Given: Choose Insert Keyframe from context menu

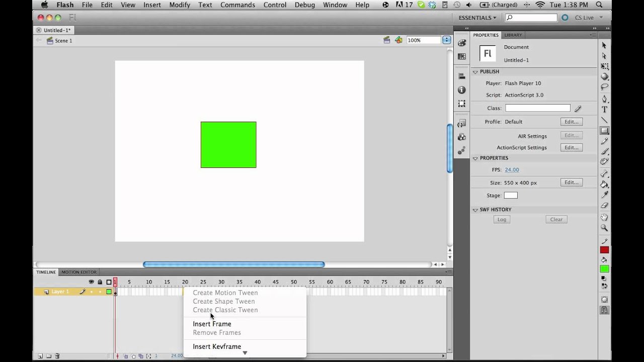Looking at the screenshot, I should click(x=217, y=346).
